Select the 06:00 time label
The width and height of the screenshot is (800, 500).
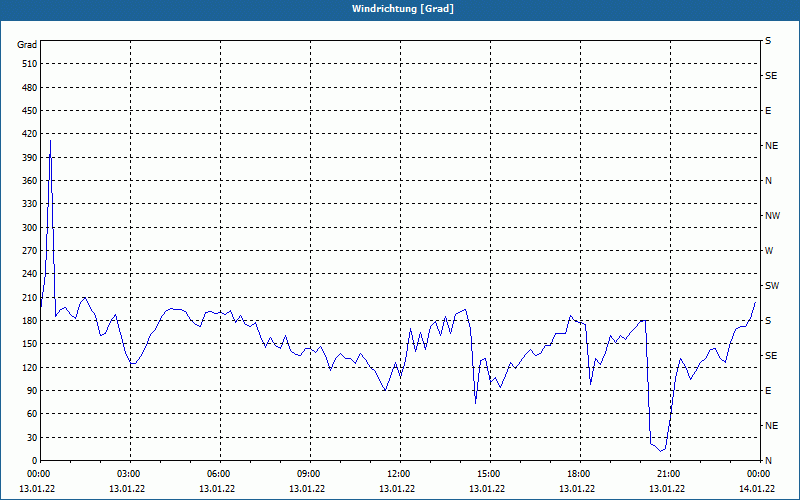(220, 474)
